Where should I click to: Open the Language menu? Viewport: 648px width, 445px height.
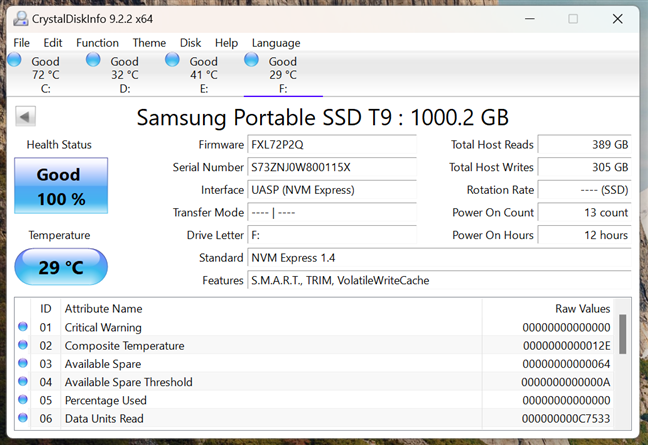(276, 43)
